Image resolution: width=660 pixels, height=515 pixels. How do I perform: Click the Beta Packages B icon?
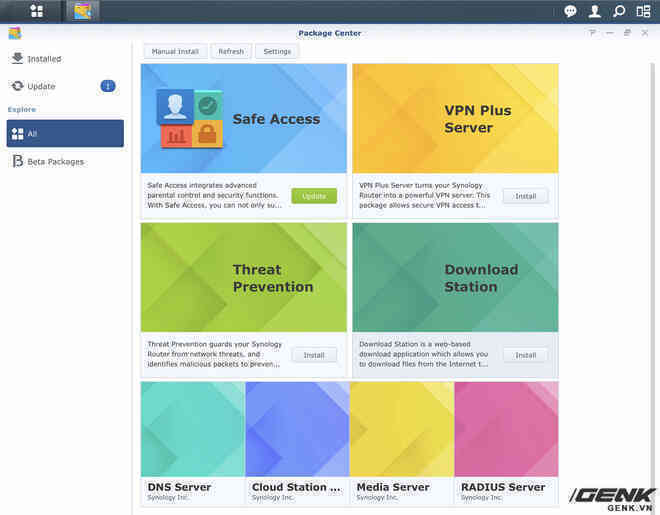tap(17, 161)
